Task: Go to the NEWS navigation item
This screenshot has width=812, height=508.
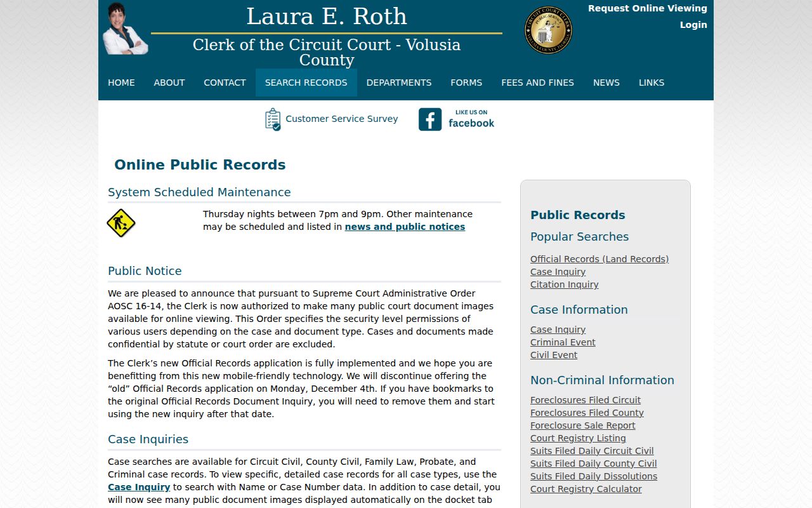Action: pyautogui.click(x=606, y=83)
